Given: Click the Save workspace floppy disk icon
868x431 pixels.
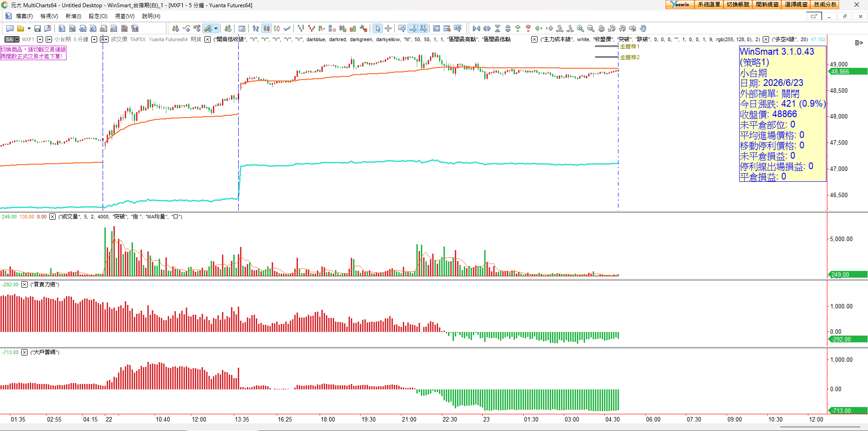Looking at the screenshot, I should pos(38,28).
